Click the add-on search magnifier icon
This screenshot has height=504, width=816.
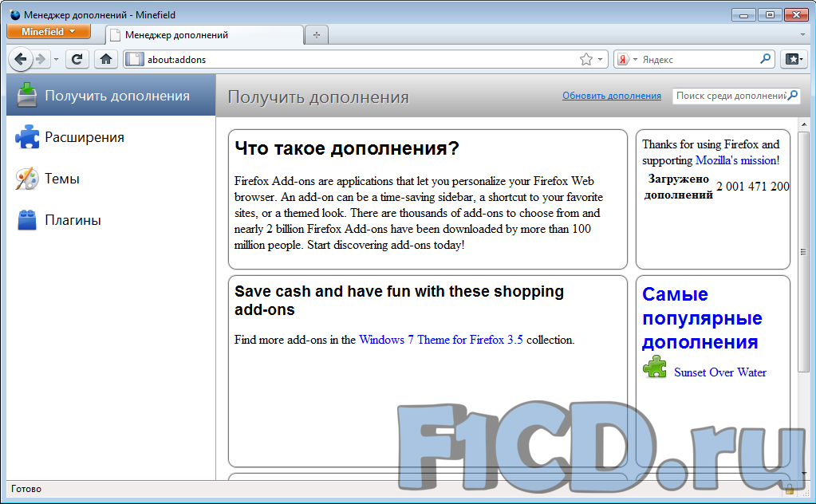tap(793, 95)
